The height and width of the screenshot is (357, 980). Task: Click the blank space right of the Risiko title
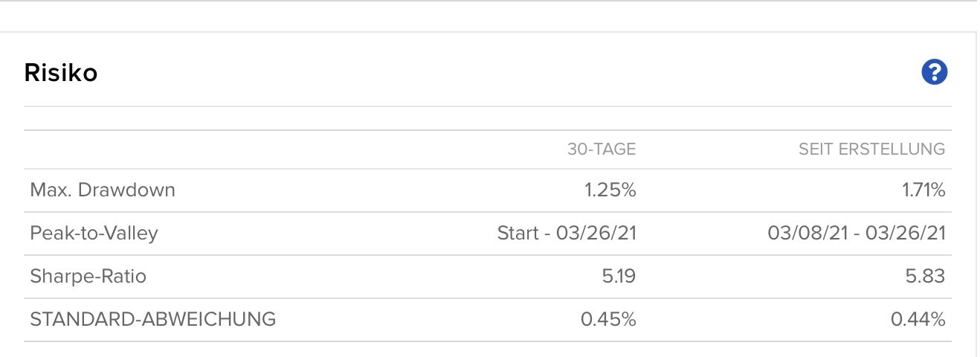point(506,73)
